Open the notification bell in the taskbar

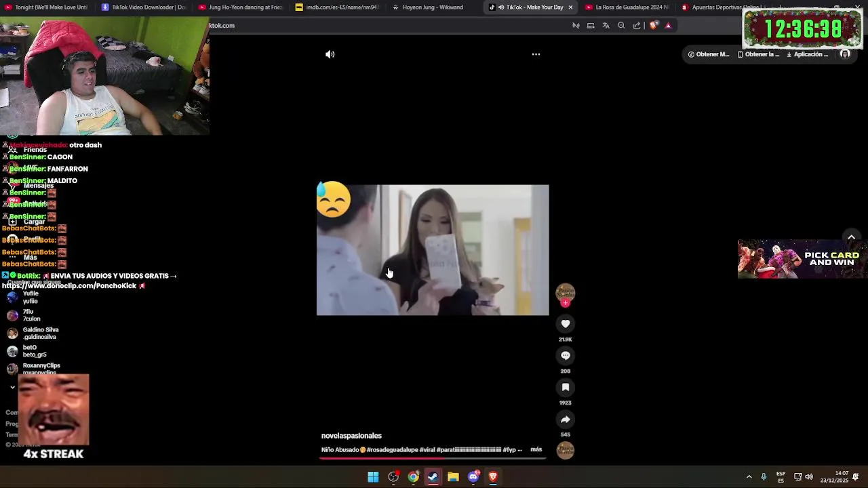857,477
